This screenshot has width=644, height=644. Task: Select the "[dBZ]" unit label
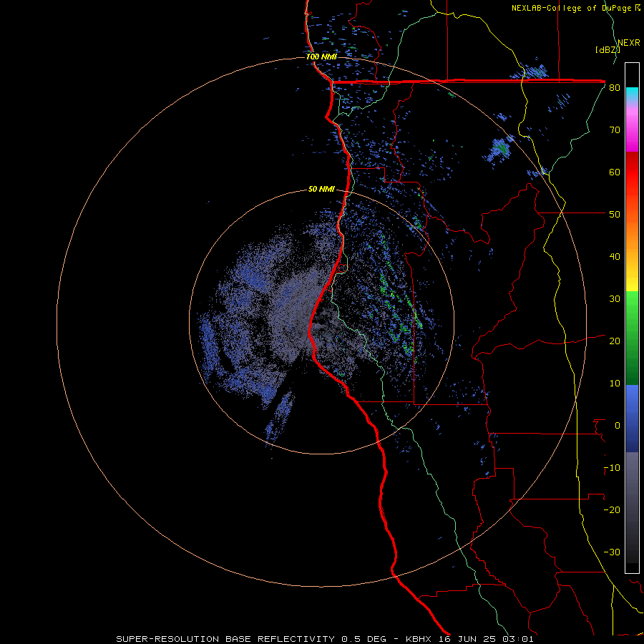coord(608,49)
